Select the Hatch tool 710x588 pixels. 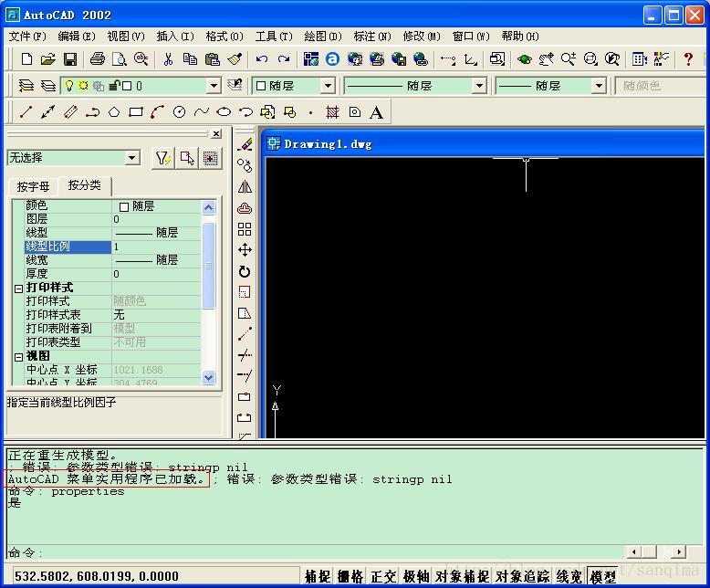point(332,112)
